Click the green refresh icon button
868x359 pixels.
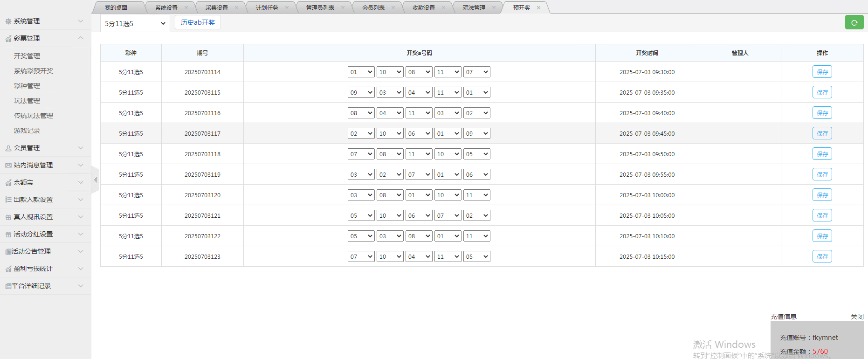click(854, 22)
